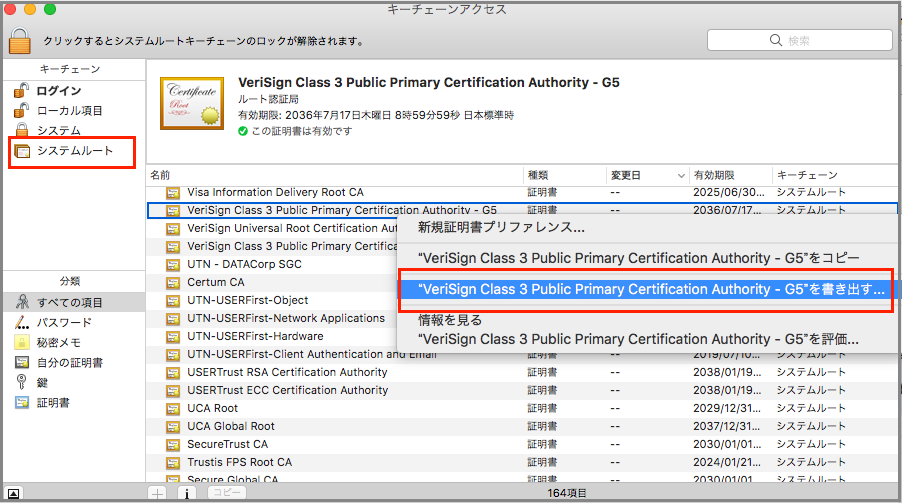The width and height of the screenshot is (902, 503).
Task: Select USERTrust ECC Certification Authority row
Action: click(x=522, y=390)
